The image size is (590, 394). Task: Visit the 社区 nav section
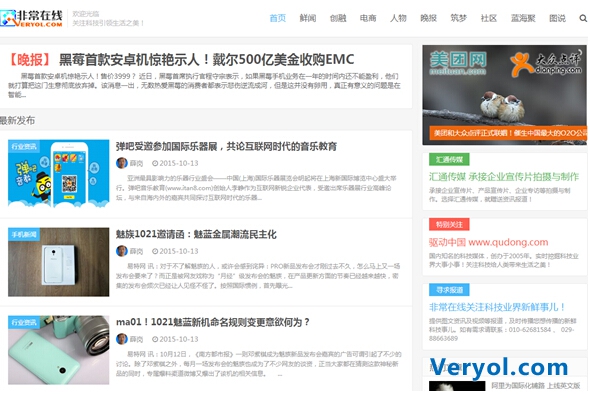coord(489,18)
